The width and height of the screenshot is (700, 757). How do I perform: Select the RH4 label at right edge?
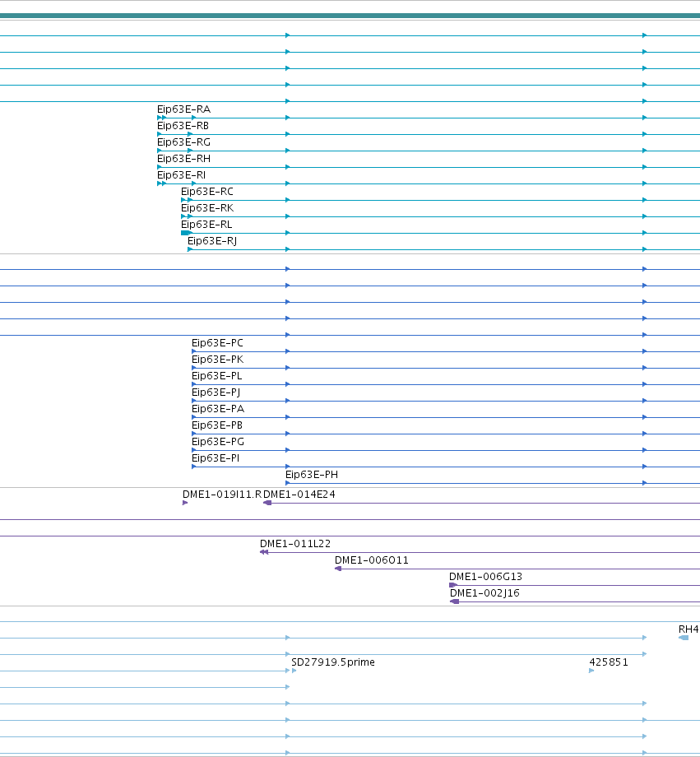(x=689, y=629)
